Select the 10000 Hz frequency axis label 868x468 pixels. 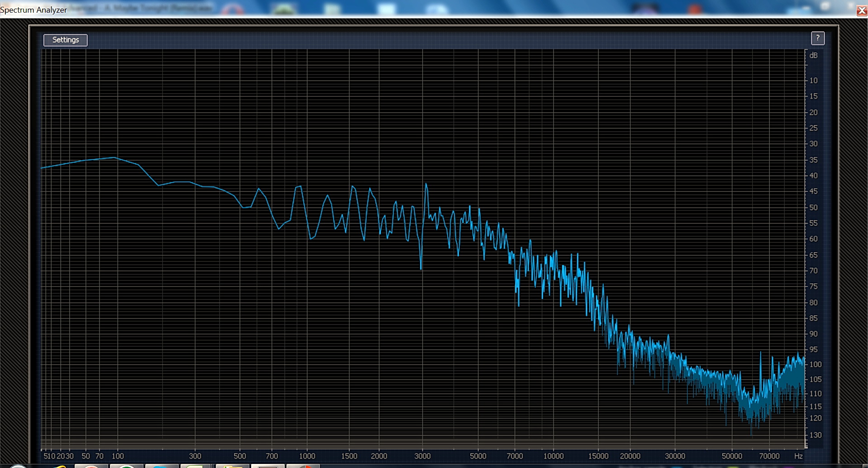tap(553, 456)
